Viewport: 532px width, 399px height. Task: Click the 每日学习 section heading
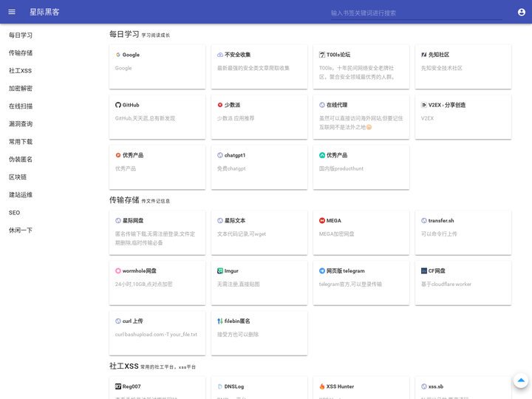pos(124,34)
